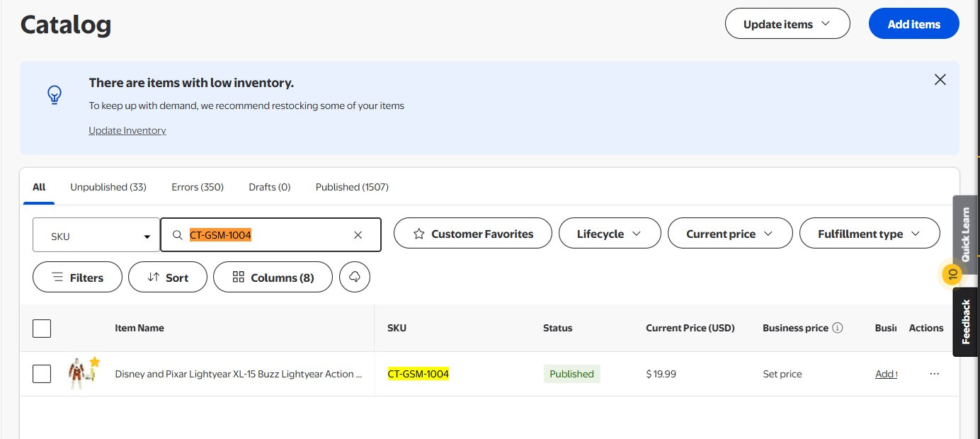Open the SKU search type dropdown
This screenshot has width=980, height=439.
click(x=96, y=236)
